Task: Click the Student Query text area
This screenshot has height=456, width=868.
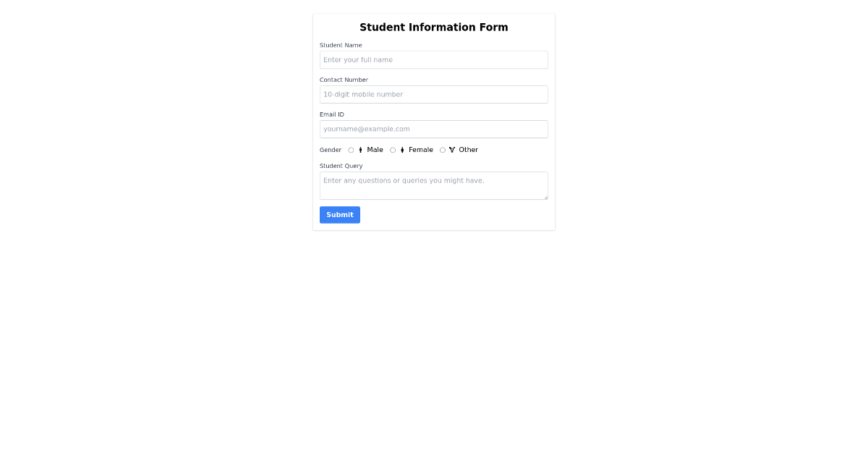Action: [x=433, y=185]
